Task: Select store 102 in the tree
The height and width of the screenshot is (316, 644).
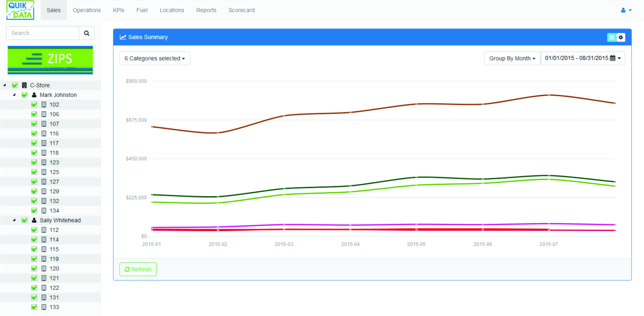Action: (x=54, y=105)
